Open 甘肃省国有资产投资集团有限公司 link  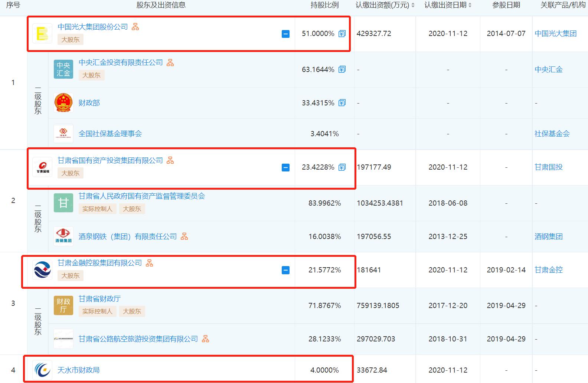110,160
